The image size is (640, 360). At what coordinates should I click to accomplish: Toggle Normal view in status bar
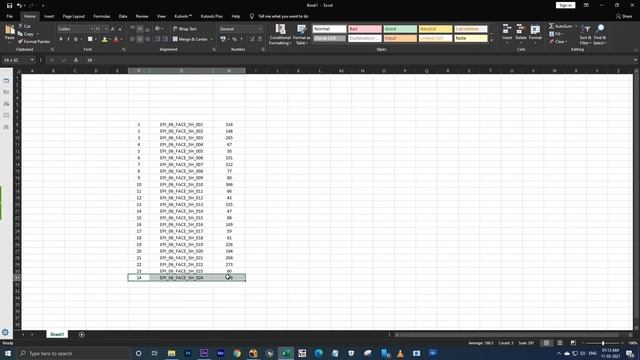546,343
